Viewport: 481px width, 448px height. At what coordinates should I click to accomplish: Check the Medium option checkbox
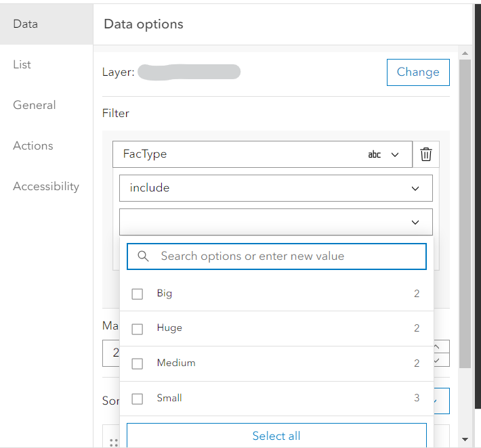point(138,363)
